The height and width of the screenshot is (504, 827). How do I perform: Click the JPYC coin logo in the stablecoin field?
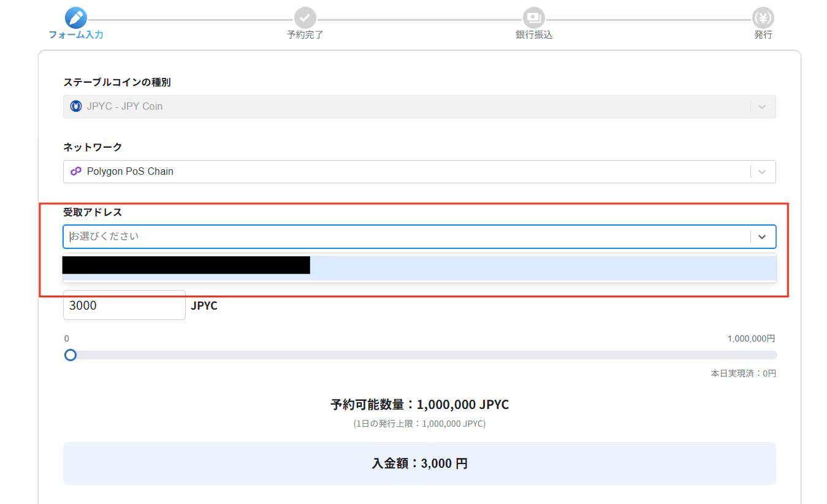tap(75, 106)
